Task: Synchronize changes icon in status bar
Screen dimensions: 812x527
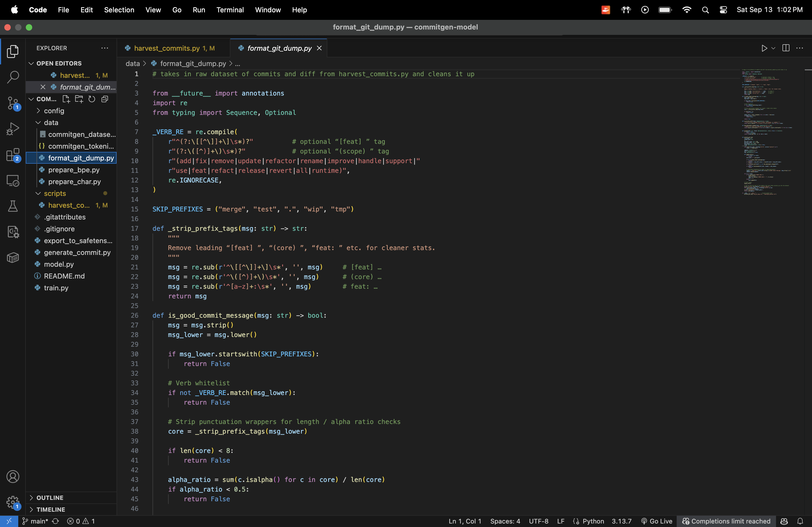Action: [x=55, y=521]
